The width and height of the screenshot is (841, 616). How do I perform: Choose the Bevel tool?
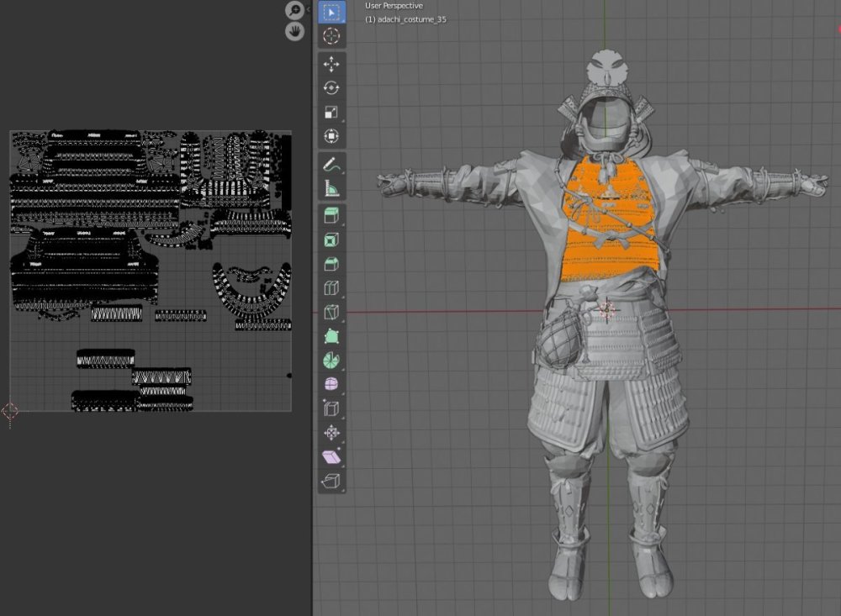[331, 288]
